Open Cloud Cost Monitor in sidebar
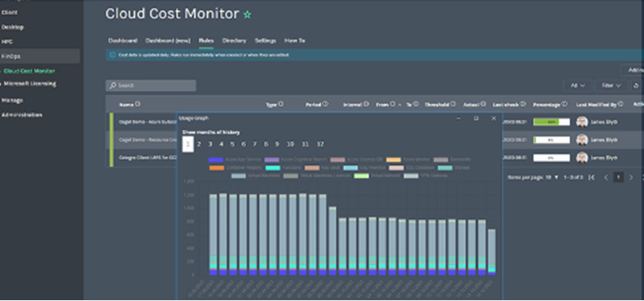The width and height of the screenshot is (644, 301). 29,71
